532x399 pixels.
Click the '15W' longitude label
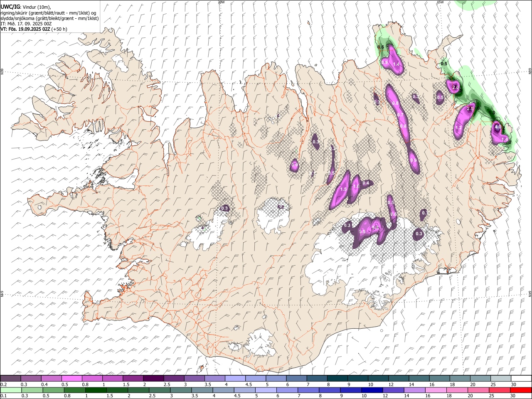pos(440,2)
